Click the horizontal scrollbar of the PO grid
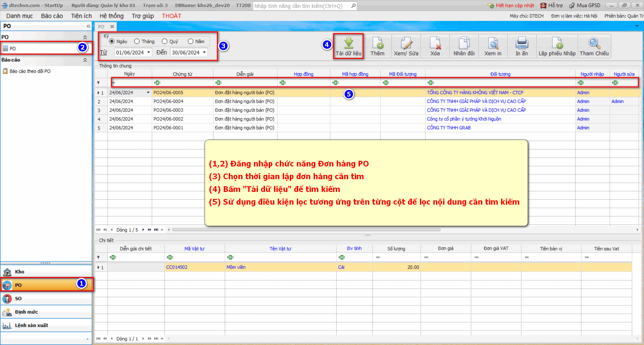The image size is (644, 345). (306, 230)
